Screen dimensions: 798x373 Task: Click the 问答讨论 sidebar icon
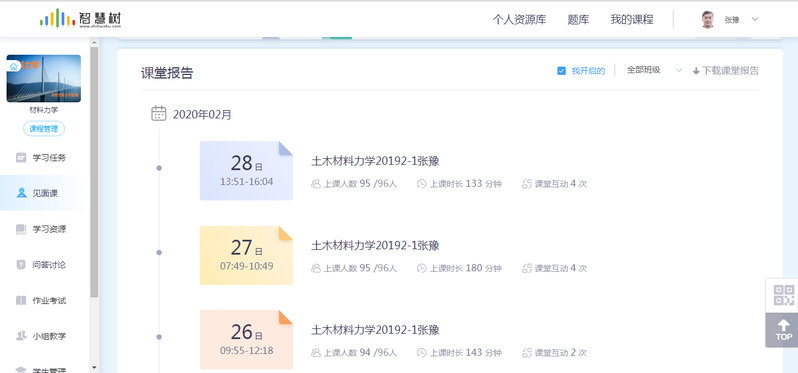pyautogui.click(x=21, y=265)
